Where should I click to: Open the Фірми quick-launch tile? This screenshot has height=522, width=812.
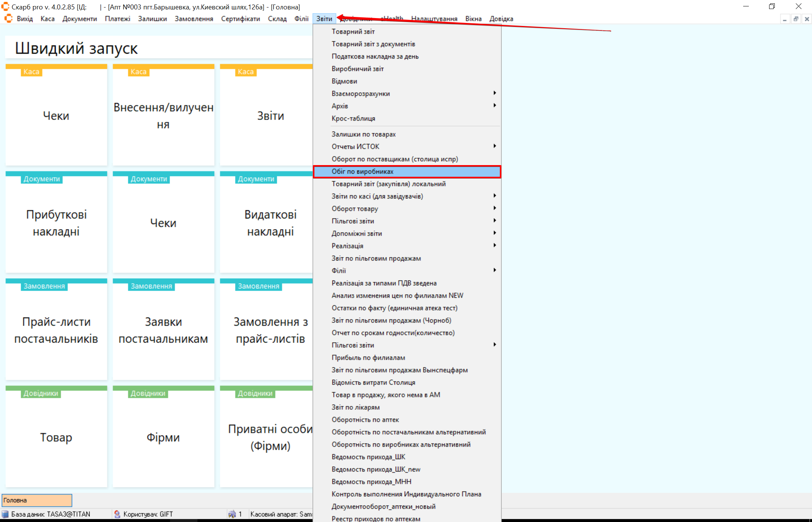click(x=163, y=437)
